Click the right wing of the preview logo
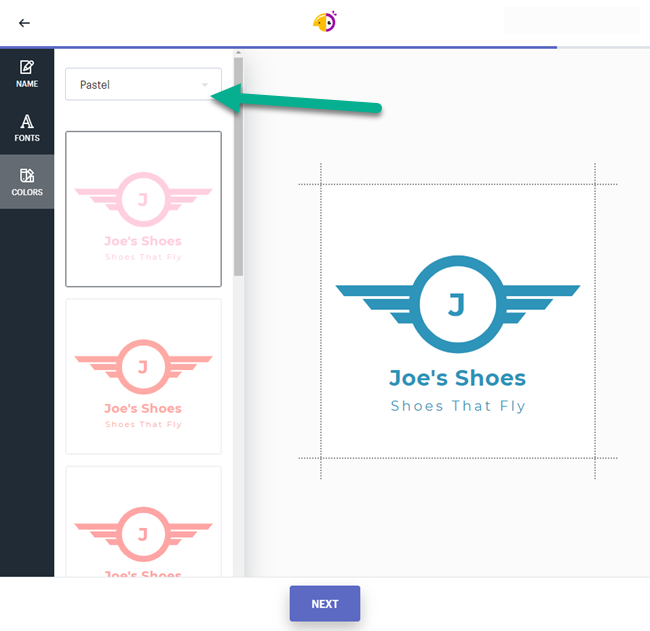This screenshot has width=650, height=631. pos(540,296)
